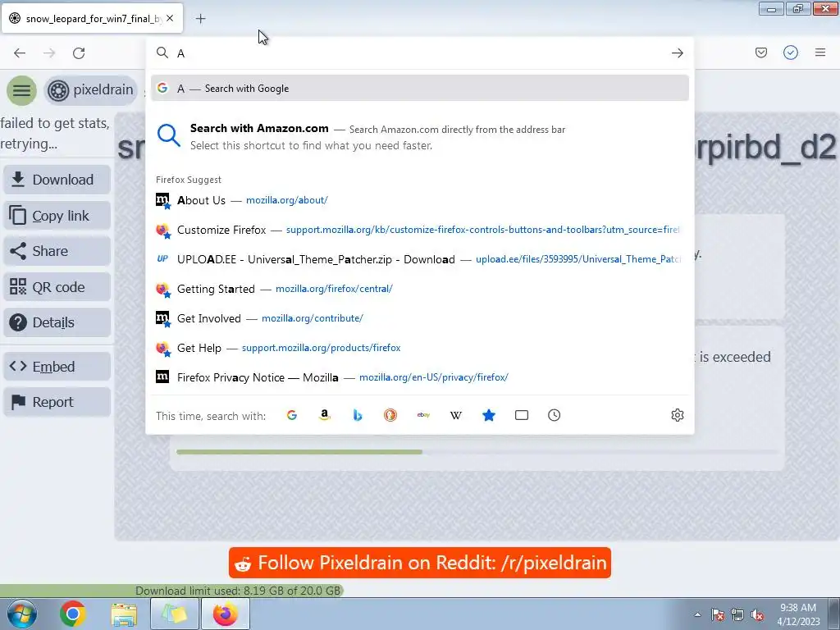This screenshot has width=840, height=630.
Task: Search this time with Google icon
Action: (x=292, y=415)
